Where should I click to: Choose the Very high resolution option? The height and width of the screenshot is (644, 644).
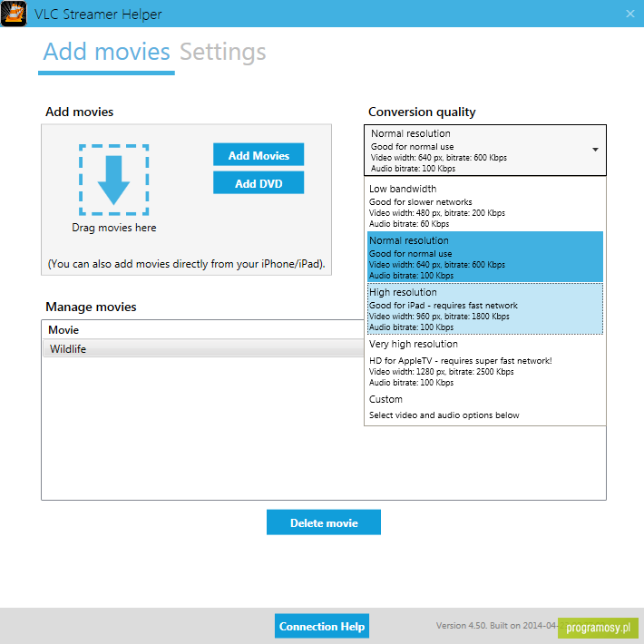[484, 362]
